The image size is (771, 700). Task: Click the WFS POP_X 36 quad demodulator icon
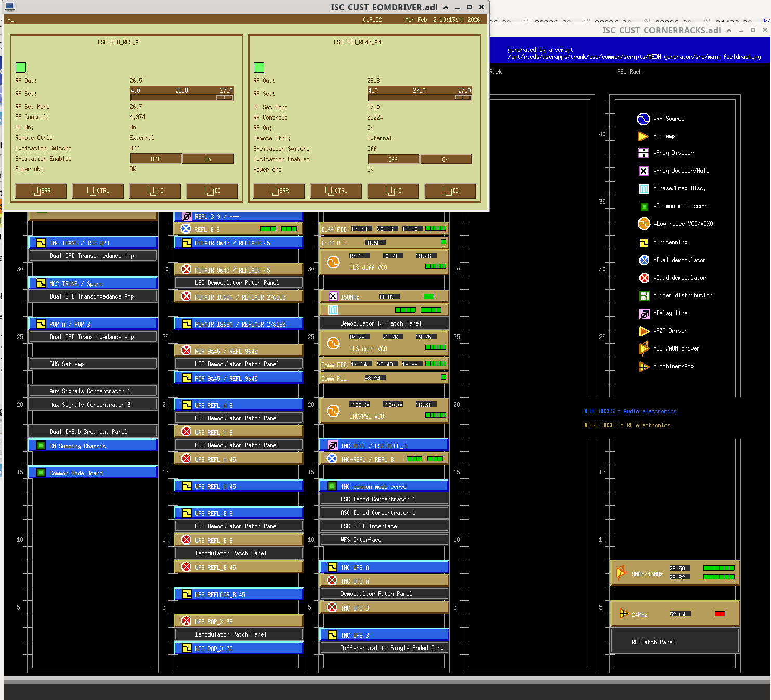point(186,621)
